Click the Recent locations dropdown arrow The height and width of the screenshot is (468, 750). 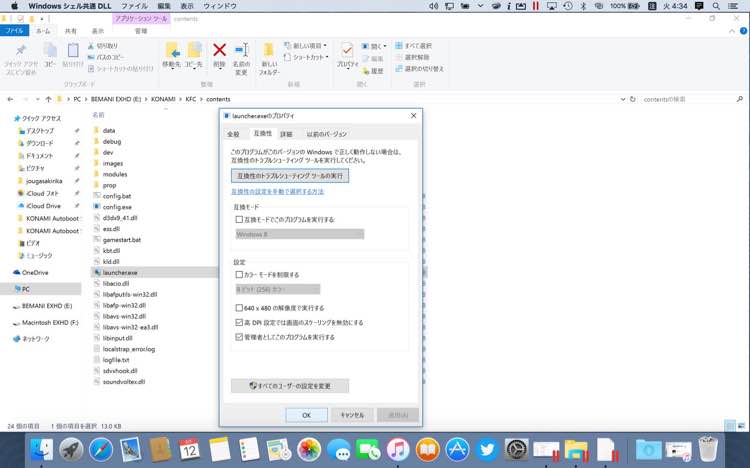point(37,99)
